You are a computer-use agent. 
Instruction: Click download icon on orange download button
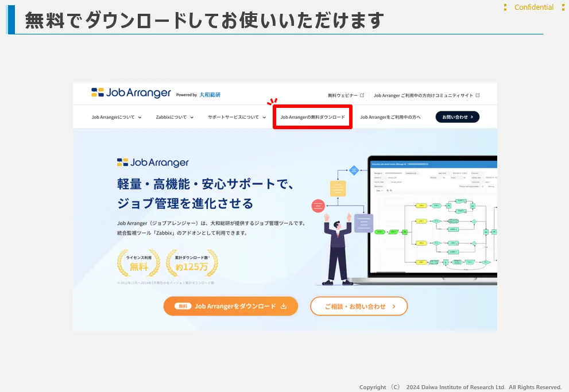click(x=284, y=306)
